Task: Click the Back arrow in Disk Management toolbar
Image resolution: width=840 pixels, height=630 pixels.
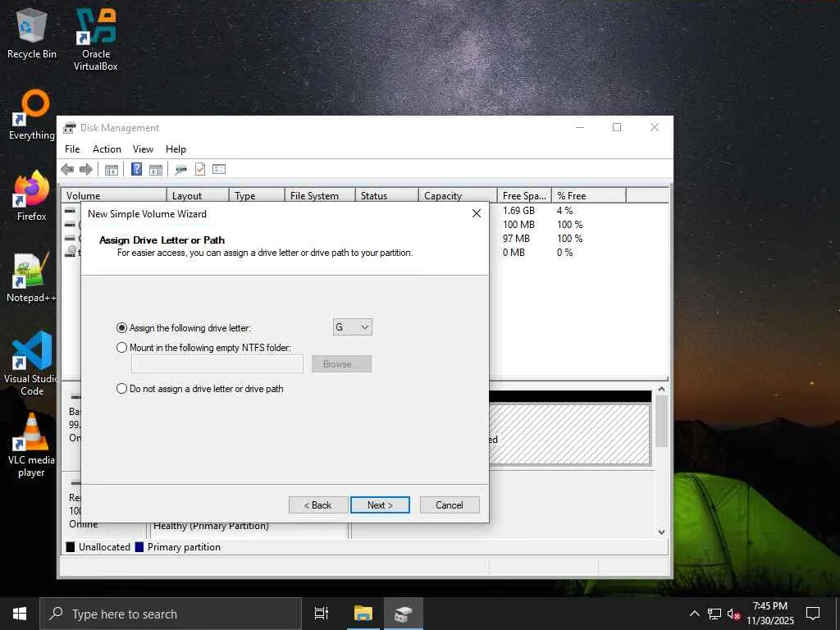Action: coord(67,170)
